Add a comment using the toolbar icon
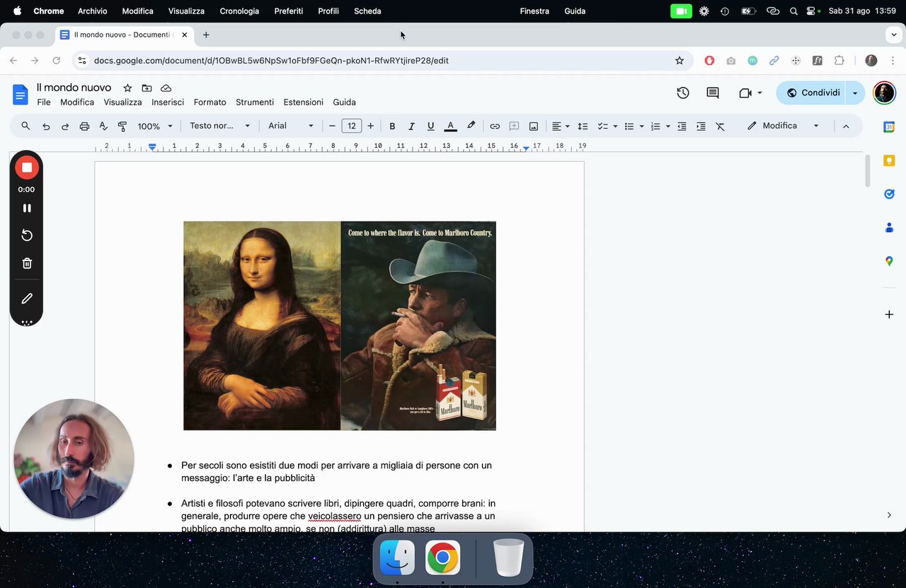 [514, 126]
